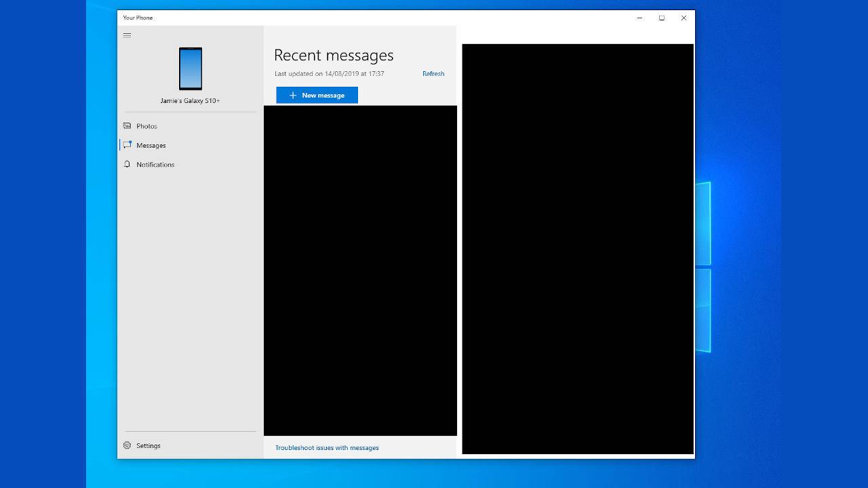Click the Photos icon in sidebar

(127, 126)
